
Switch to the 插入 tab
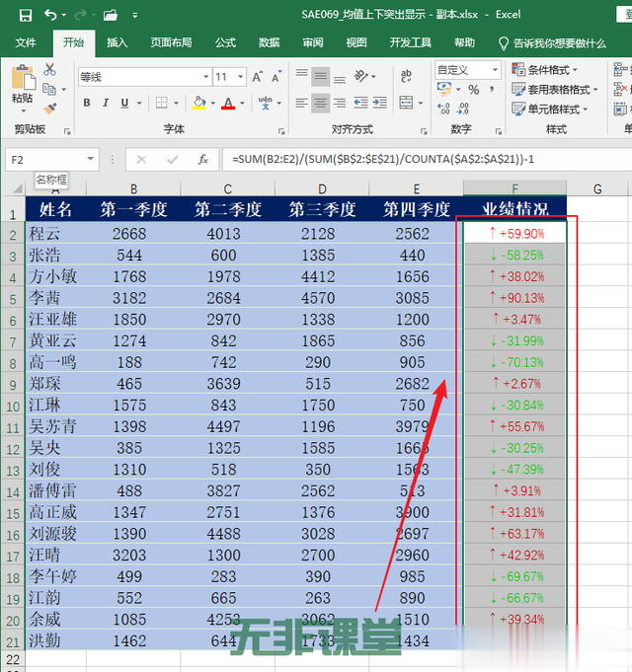[x=117, y=42]
